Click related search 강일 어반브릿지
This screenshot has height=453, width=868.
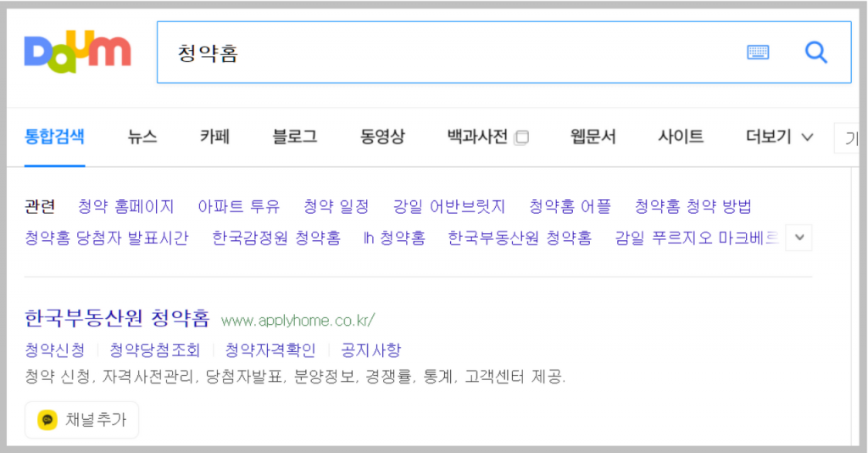point(449,206)
